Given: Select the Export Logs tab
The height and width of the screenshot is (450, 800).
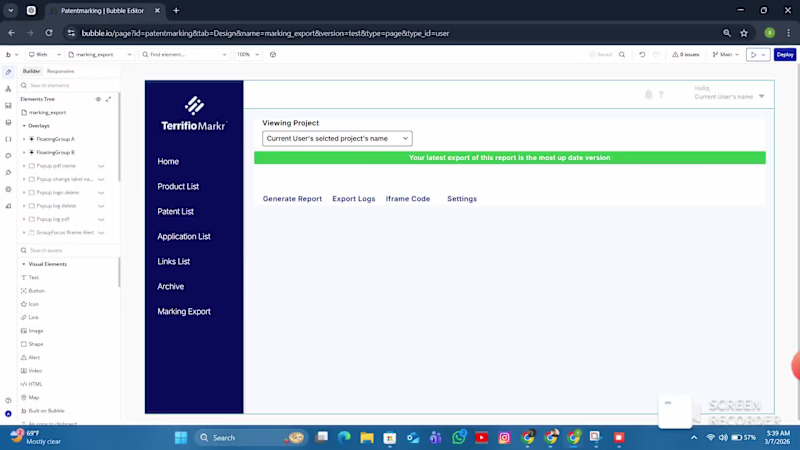Looking at the screenshot, I should coord(354,198).
